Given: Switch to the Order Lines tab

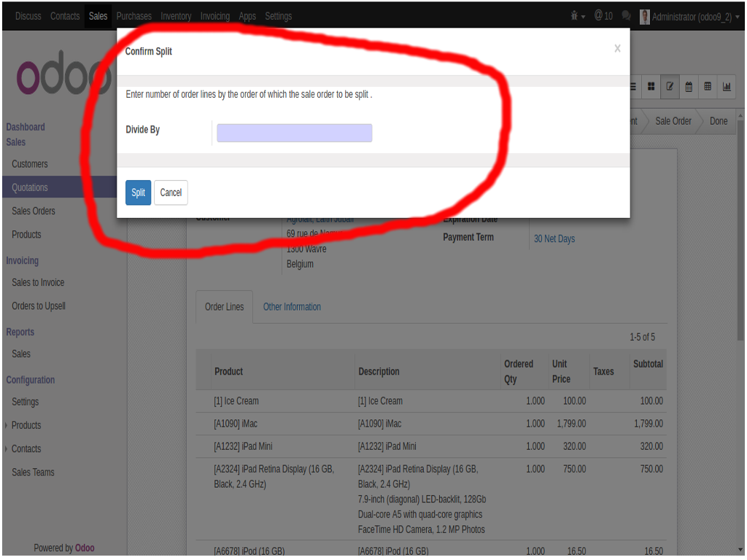Looking at the screenshot, I should (x=225, y=307).
